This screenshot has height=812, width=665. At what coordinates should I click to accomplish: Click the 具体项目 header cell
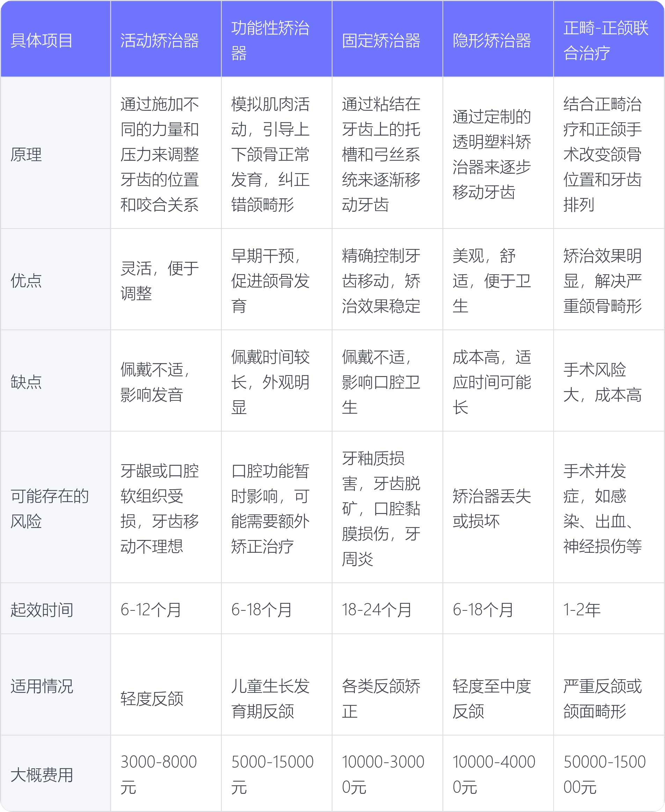(56, 39)
